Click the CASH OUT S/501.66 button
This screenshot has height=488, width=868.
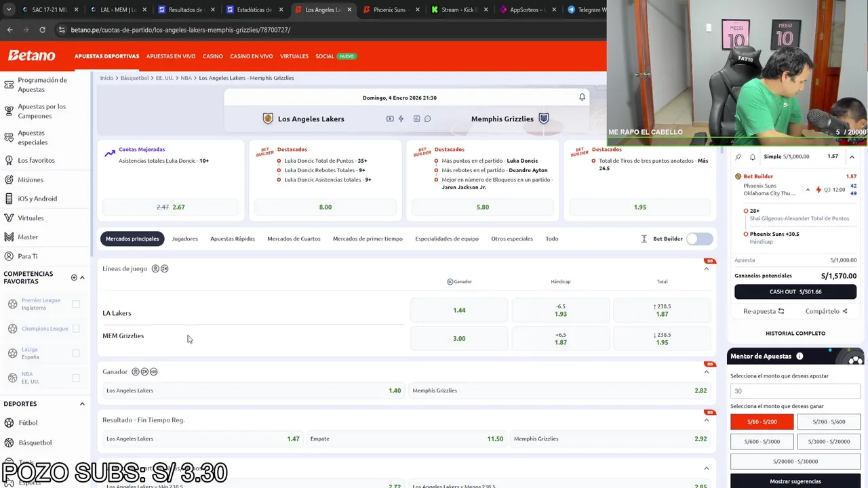[x=795, y=291]
